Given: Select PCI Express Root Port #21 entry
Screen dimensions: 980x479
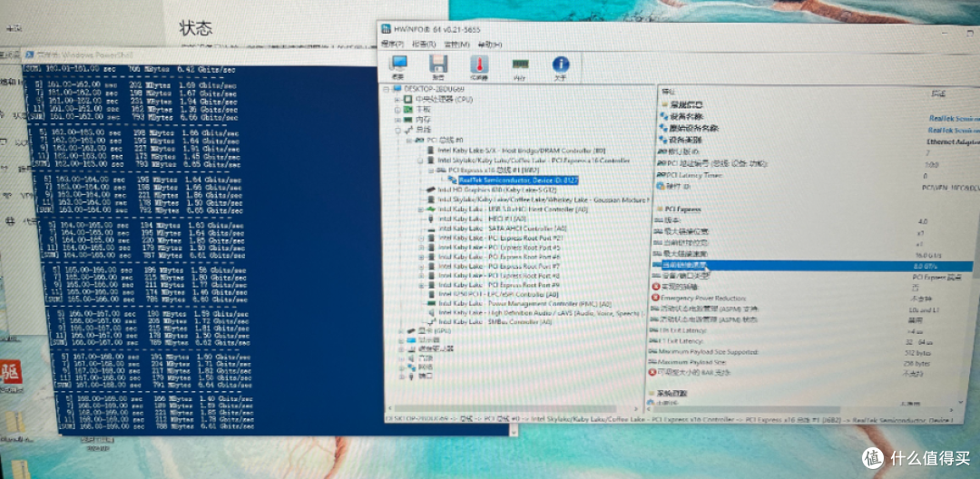Looking at the screenshot, I should pos(501,238).
